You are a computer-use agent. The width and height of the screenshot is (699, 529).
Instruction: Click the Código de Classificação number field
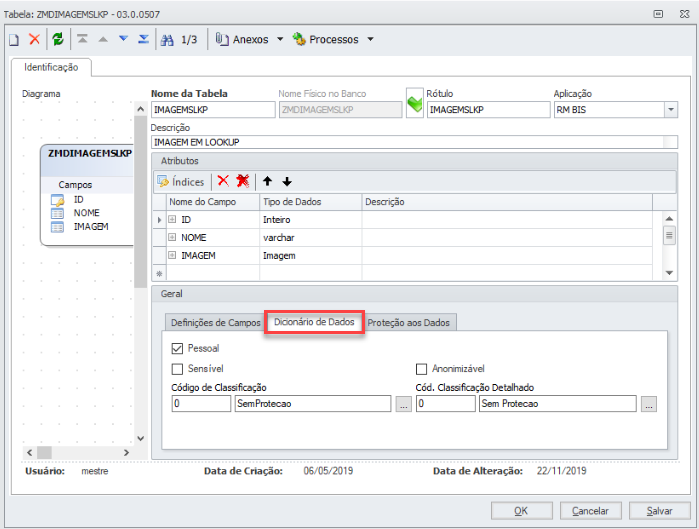tap(201, 404)
